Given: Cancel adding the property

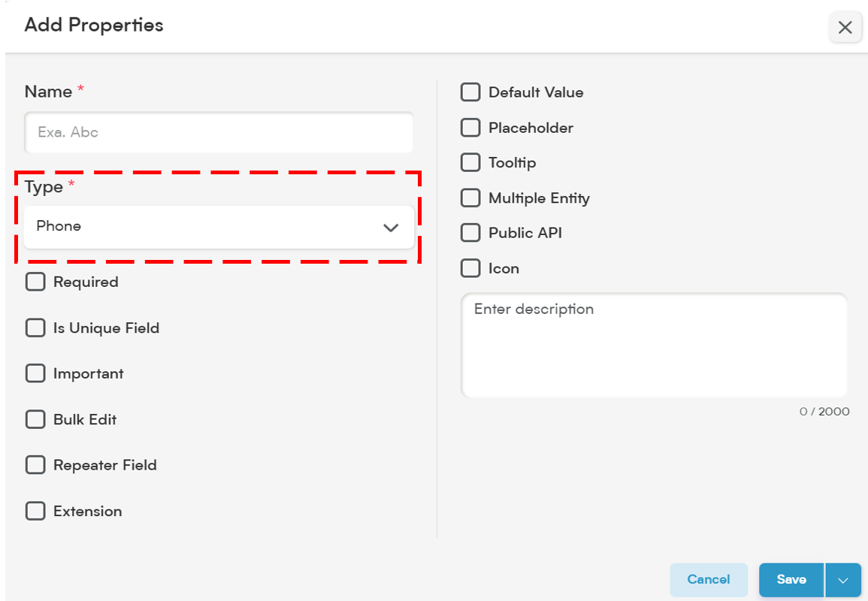Looking at the screenshot, I should (x=709, y=579).
